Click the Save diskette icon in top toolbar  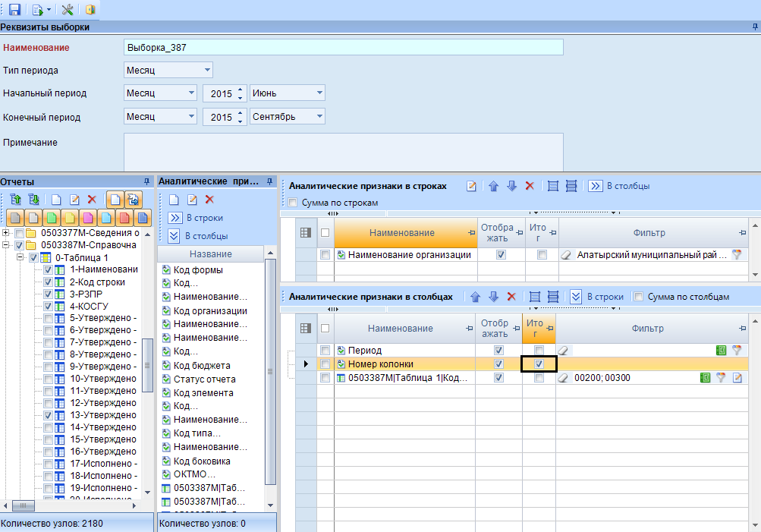coord(14,9)
